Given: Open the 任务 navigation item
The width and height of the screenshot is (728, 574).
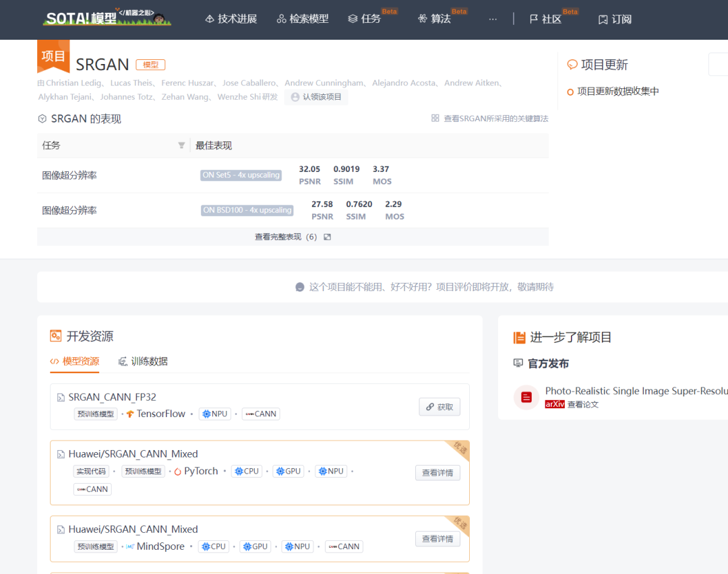Looking at the screenshot, I should coord(365,19).
